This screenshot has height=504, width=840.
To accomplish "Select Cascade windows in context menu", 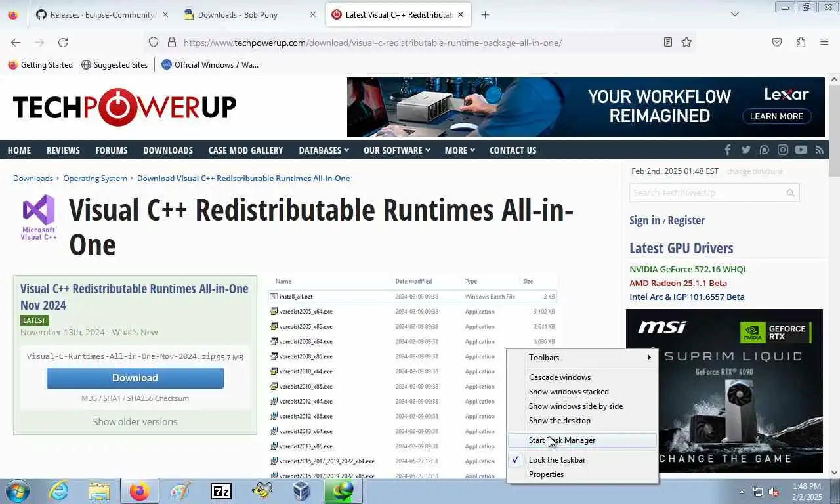I will [x=583, y=377].
